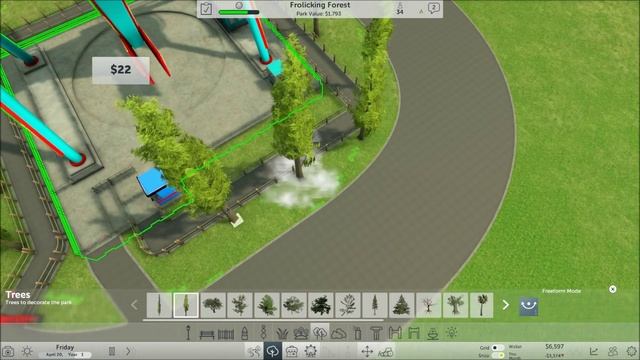The image size is (640, 360).
Task: Open the guests and staff icon
Action: click(613, 351)
